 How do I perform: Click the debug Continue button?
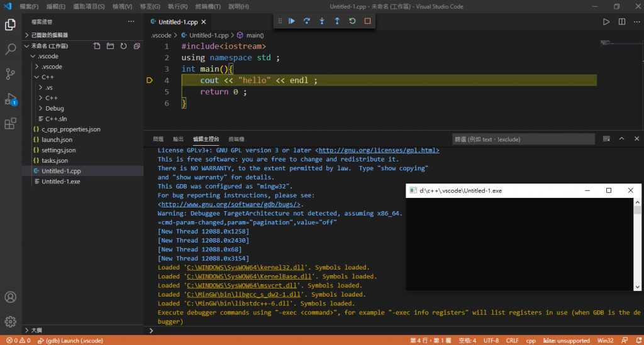point(292,21)
